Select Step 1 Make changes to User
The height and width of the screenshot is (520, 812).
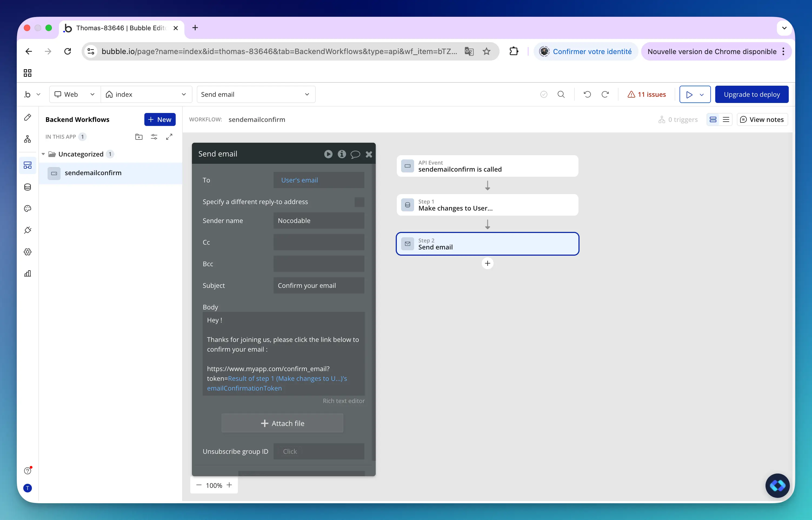click(487, 205)
